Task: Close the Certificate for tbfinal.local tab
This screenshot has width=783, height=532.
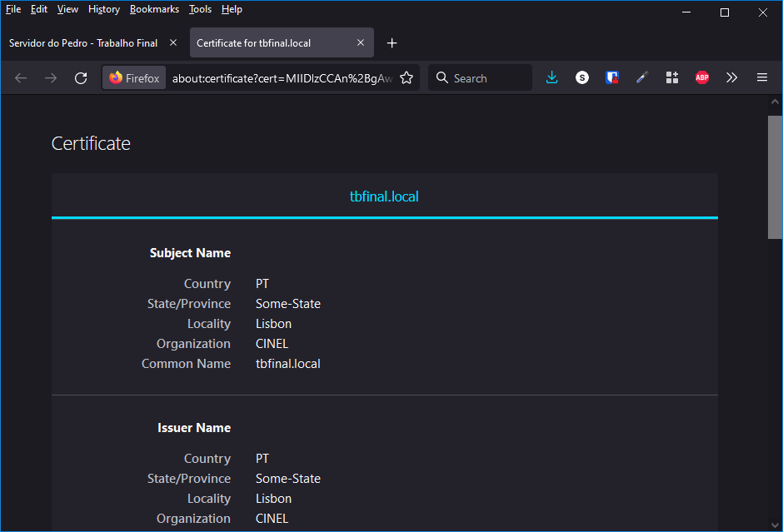Action: coord(361,42)
